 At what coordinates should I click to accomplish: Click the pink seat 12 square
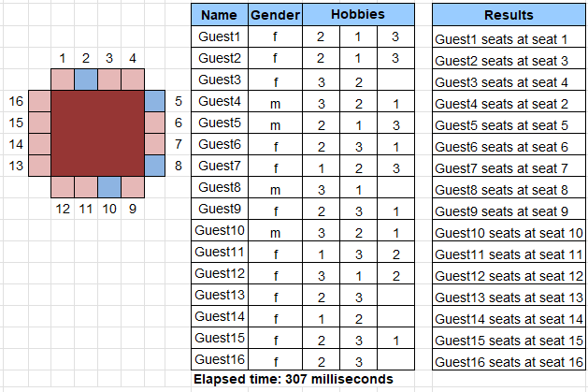63,187
